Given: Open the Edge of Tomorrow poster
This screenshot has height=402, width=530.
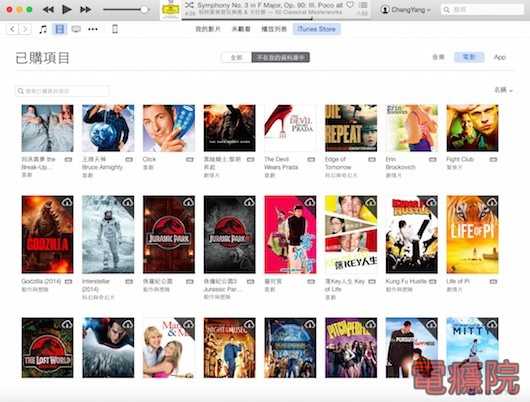Looking at the screenshot, I should click(351, 128).
